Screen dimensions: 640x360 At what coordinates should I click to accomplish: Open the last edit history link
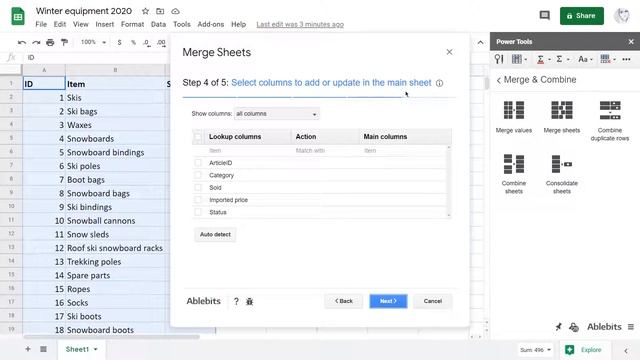pos(300,24)
